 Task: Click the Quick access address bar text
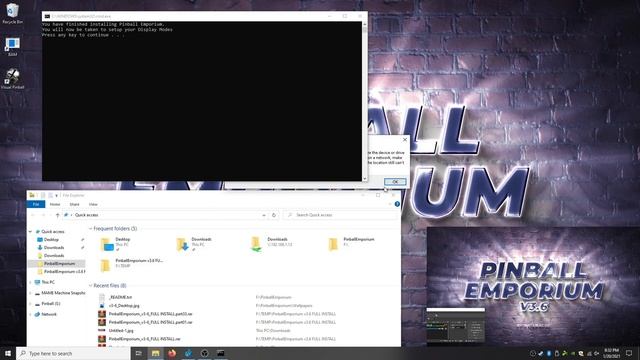tap(87, 215)
